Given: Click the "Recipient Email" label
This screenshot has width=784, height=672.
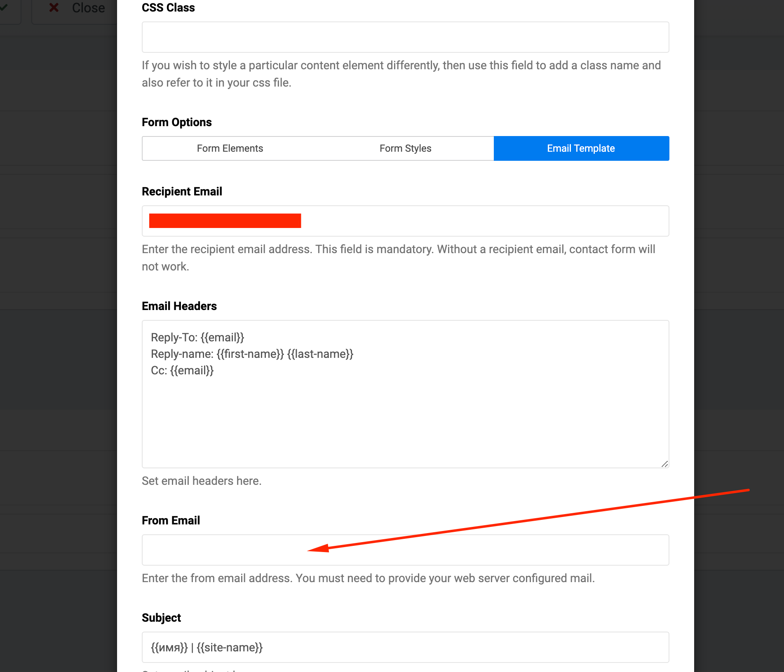Looking at the screenshot, I should 182,192.
